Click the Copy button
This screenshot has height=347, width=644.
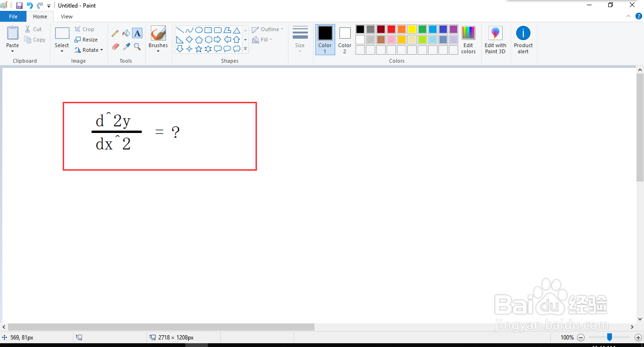coord(35,40)
